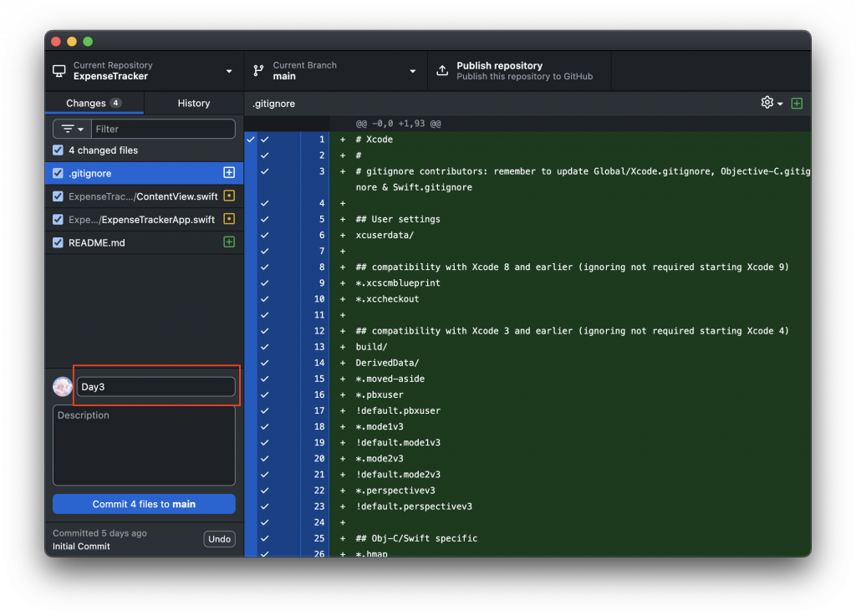Viewport: 856px width, 616px height.
Task: Select the ContentView.swift file row
Action: pos(144,196)
